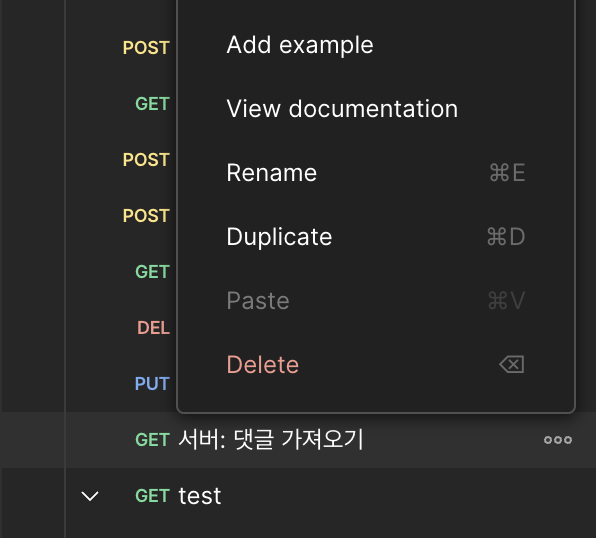Click the green GET badge beside test
The width and height of the screenshot is (596, 538).
152,496
